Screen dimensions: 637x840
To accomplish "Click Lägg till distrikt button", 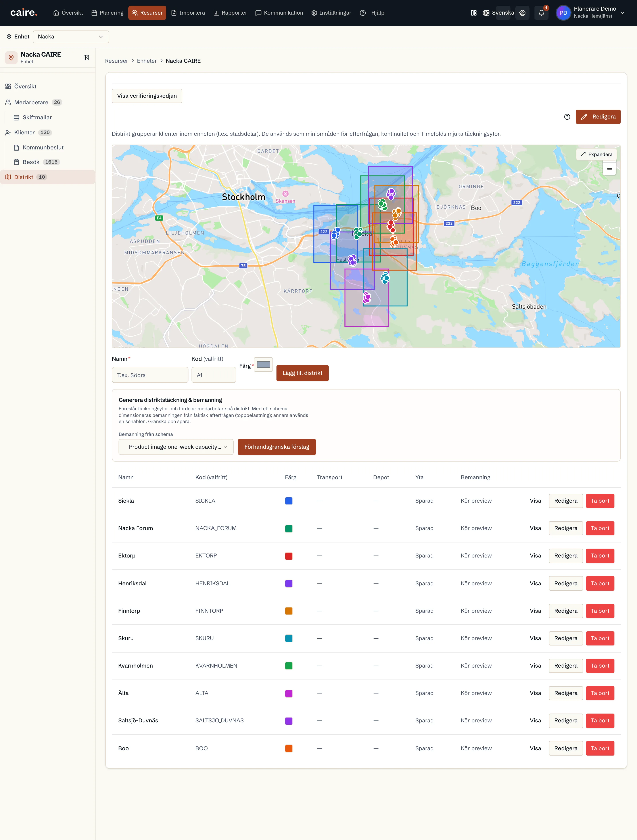I will 302,373.
